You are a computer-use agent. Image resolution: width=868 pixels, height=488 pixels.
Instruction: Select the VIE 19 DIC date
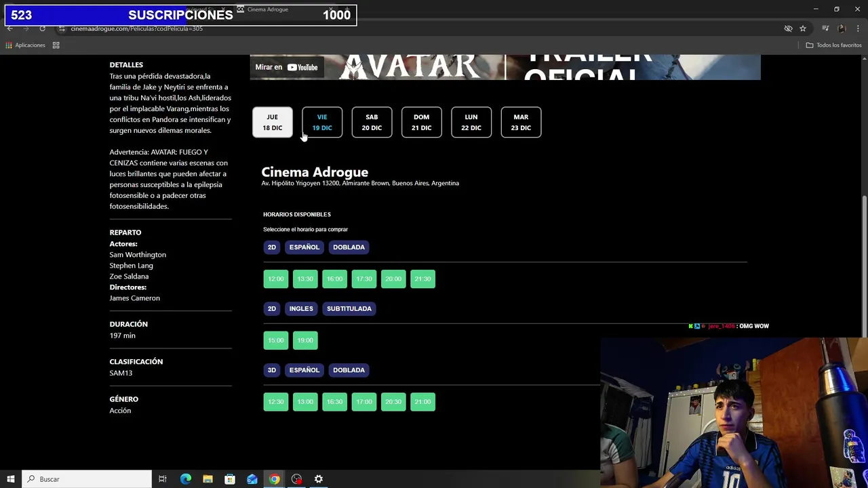(322, 122)
